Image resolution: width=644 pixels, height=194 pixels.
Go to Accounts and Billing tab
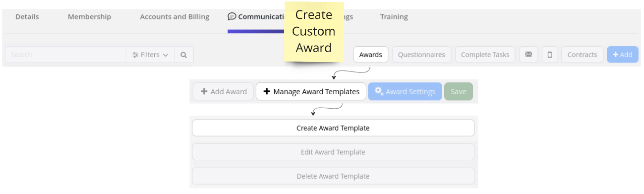click(175, 17)
